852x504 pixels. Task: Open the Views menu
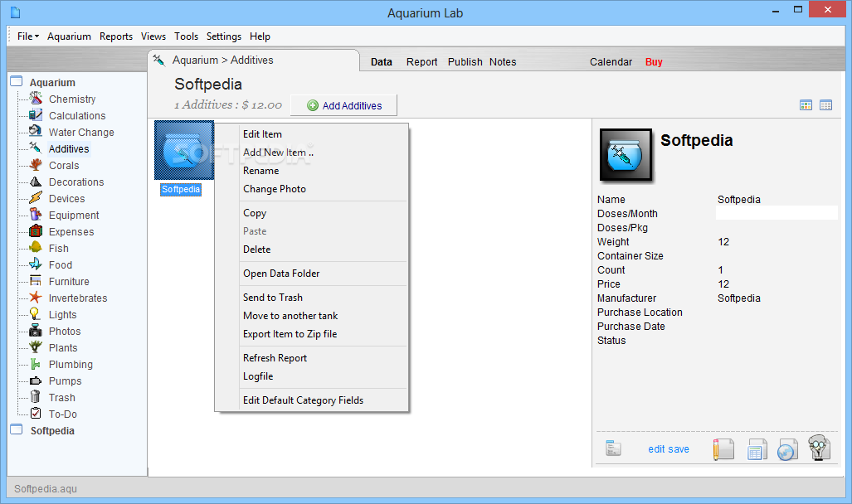(153, 36)
